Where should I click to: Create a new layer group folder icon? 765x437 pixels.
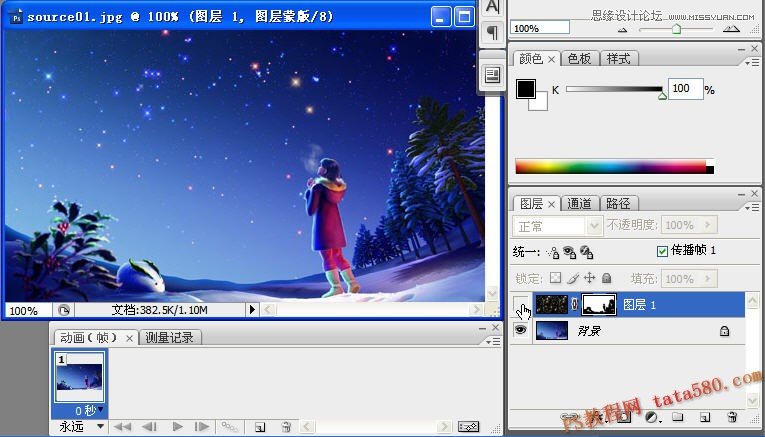(677, 417)
